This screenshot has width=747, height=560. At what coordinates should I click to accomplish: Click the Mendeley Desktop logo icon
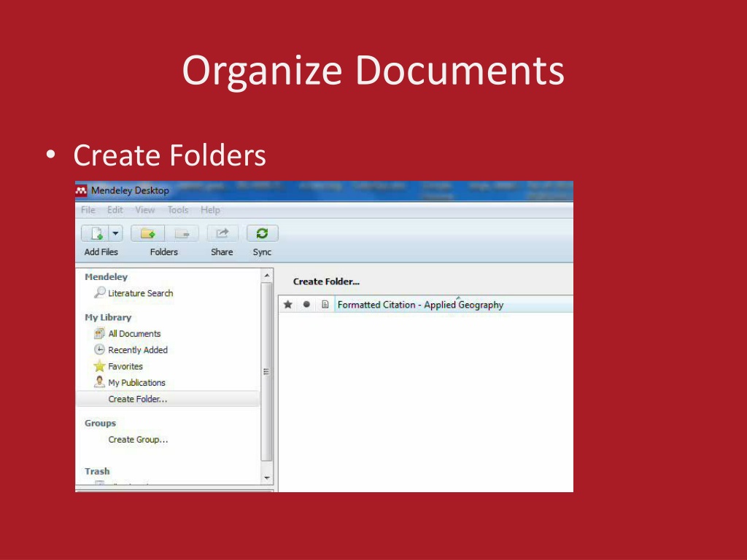tap(82, 190)
